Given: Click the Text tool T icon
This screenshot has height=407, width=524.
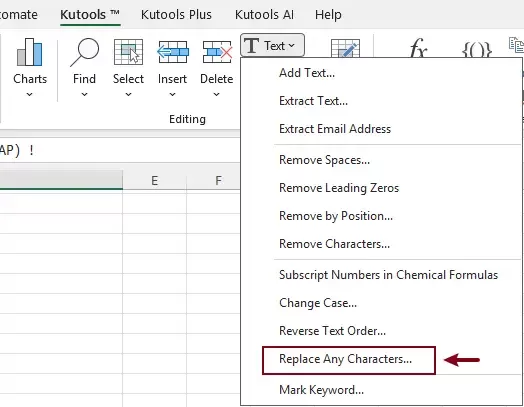Looking at the screenshot, I should 251,45.
